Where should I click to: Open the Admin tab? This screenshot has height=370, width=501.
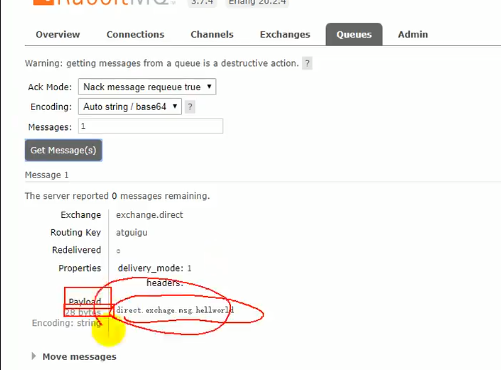pos(413,34)
